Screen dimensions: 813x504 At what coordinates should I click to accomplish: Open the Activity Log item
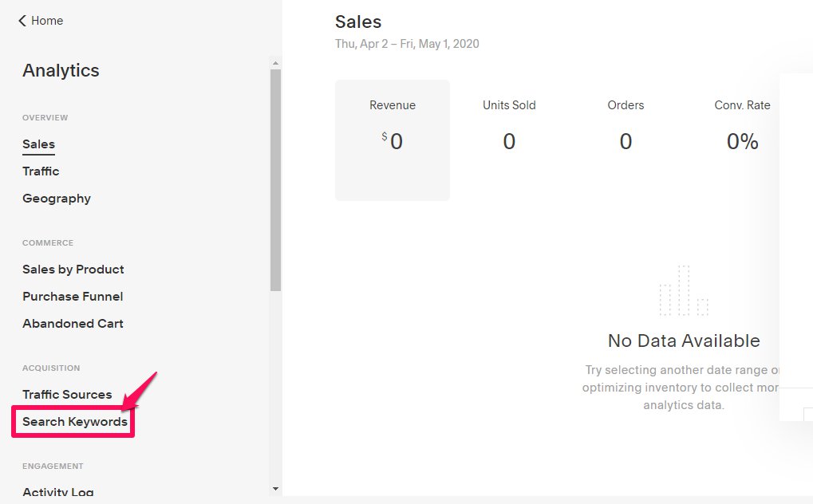(x=58, y=492)
